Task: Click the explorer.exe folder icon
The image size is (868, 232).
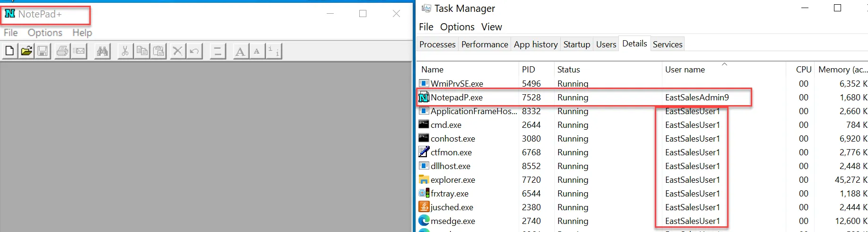Action: coord(424,179)
